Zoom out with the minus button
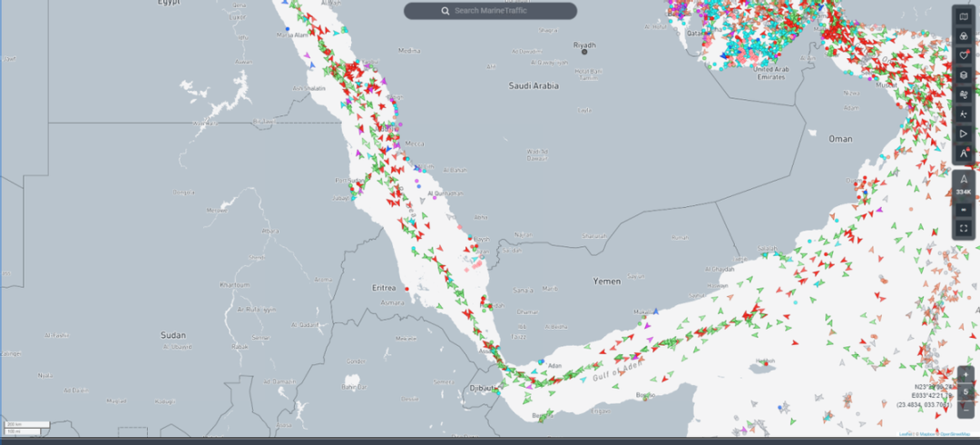 pyautogui.click(x=966, y=409)
